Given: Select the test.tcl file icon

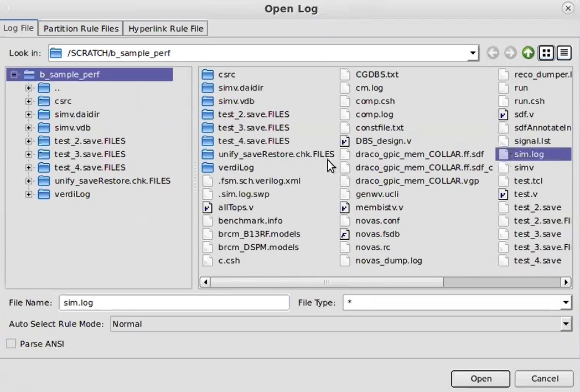Looking at the screenshot, I should click(504, 181).
